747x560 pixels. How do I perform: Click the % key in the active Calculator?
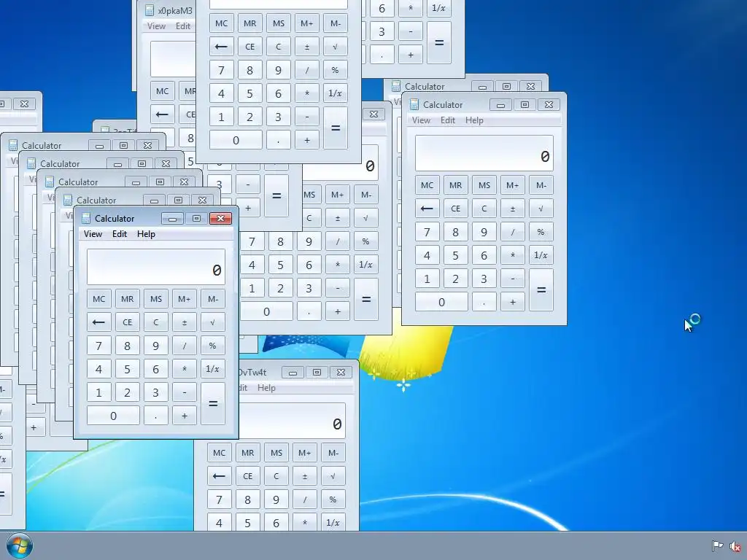212,346
